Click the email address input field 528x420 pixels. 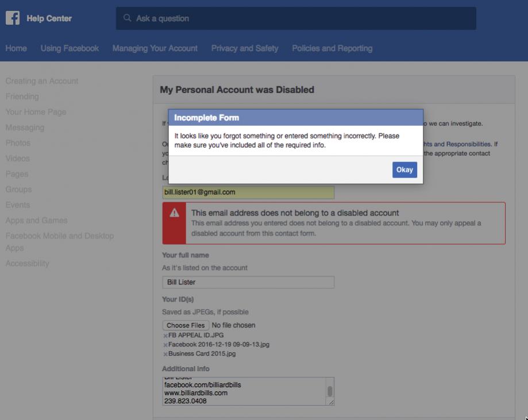[248, 192]
